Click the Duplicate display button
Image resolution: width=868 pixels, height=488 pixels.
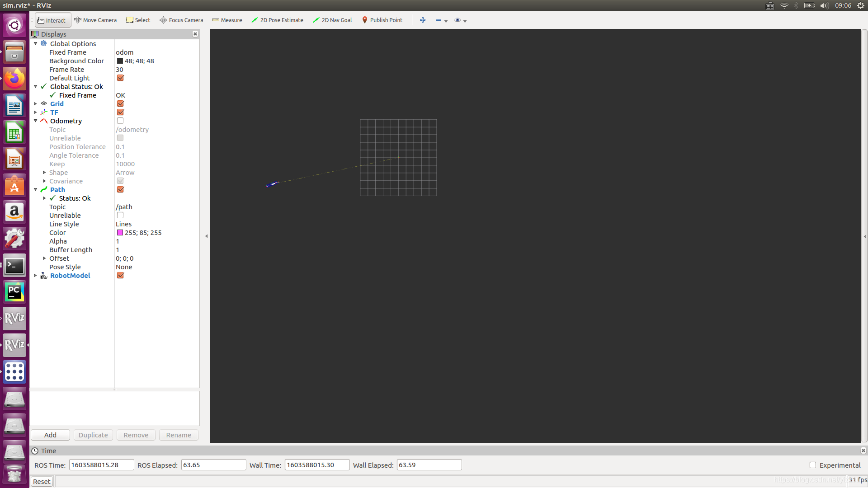click(93, 435)
